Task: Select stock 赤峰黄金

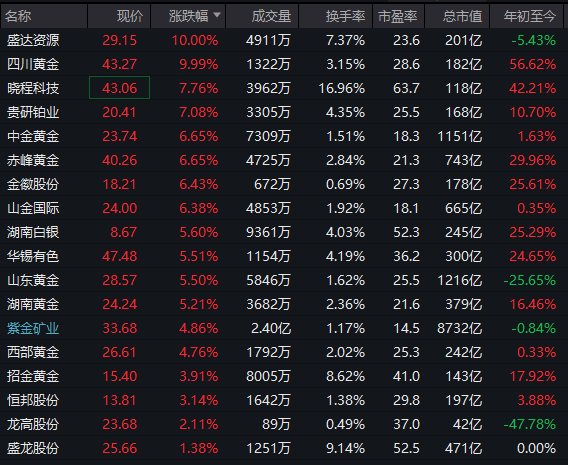Action: 33,160
